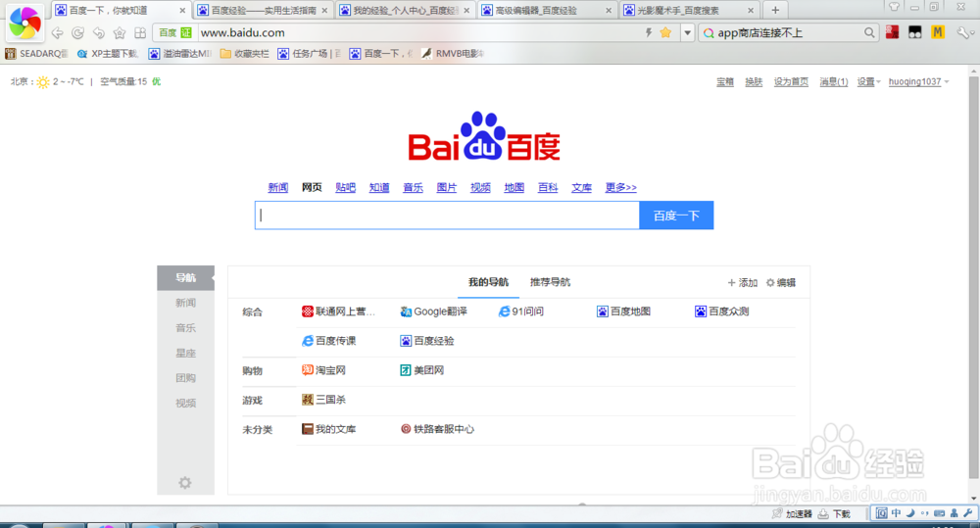The image size is (980, 528).
Task: Open the 知道 link
Action: tap(379, 187)
